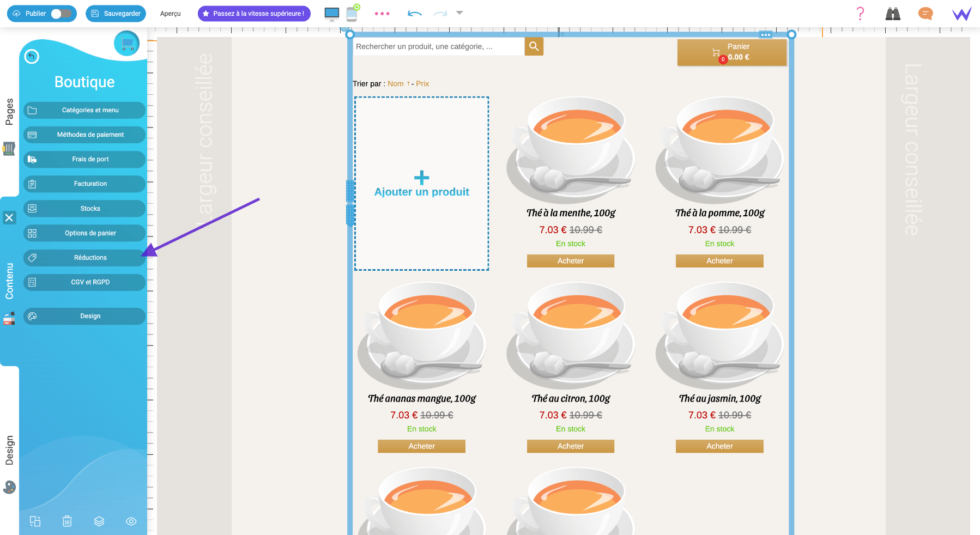The image size is (980, 535).
Task: Open Facturation settings
Action: [x=84, y=184]
